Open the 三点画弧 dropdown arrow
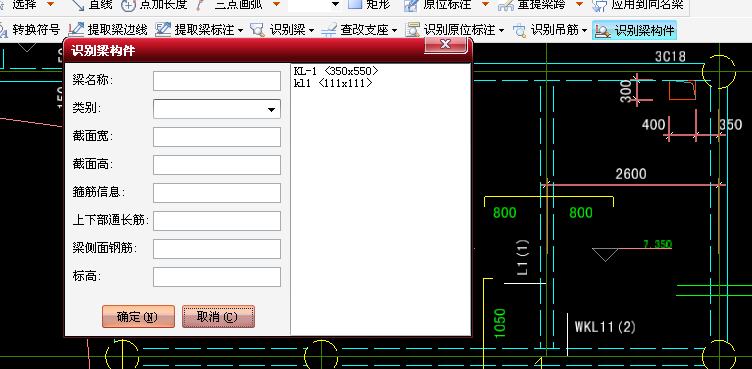The width and height of the screenshot is (752, 369). coord(276,5)
